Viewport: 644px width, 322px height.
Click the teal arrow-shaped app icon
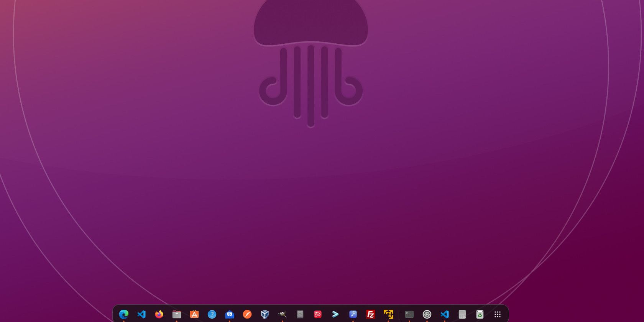click(x=335, y=314)
